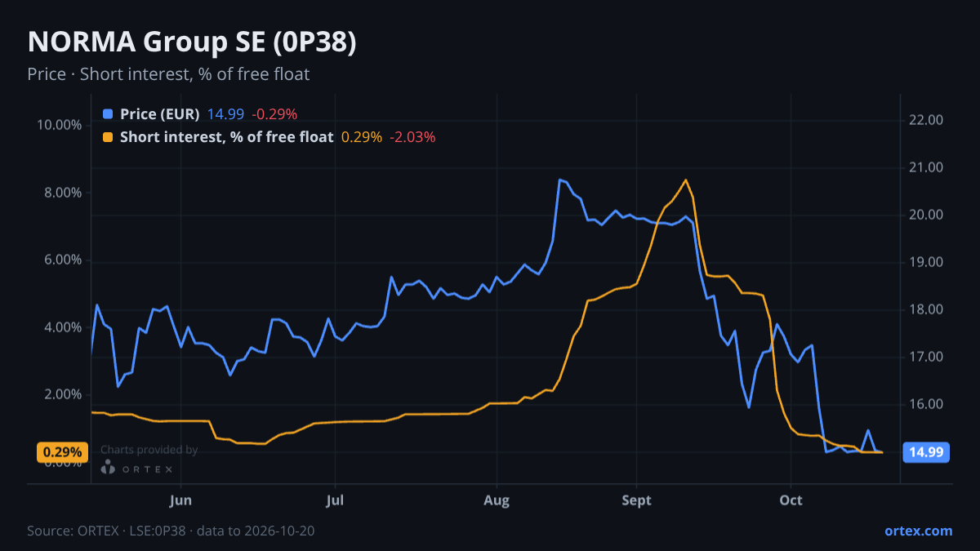Click the orange Short interest legend marker
The height and width of the screenshot is (551, 980).
click(x=108, y=137)
